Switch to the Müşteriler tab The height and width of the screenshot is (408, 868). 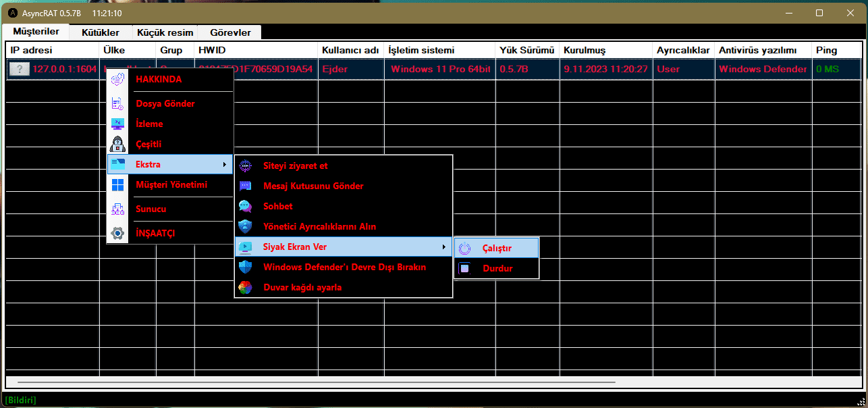pos(36,32)
